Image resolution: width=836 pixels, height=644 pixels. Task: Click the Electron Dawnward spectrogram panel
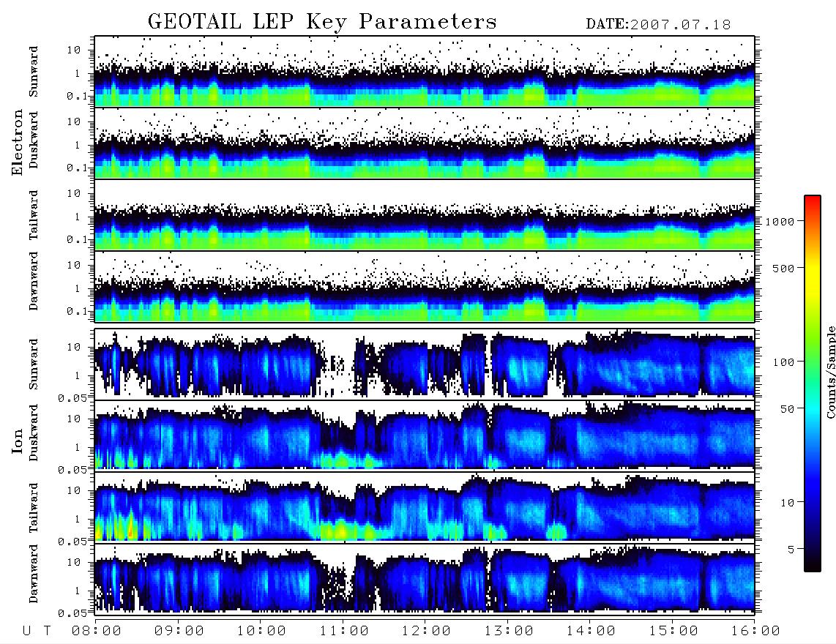pyautogui.click(x=425, y=286)
